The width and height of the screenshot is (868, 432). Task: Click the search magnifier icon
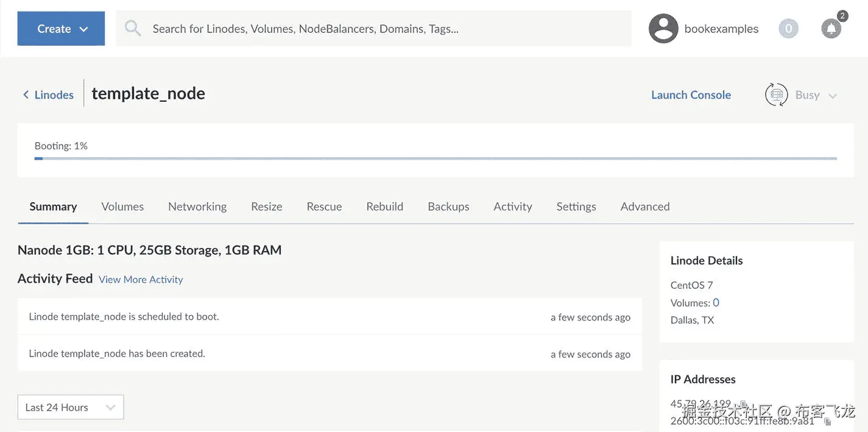tap(133, 28)
